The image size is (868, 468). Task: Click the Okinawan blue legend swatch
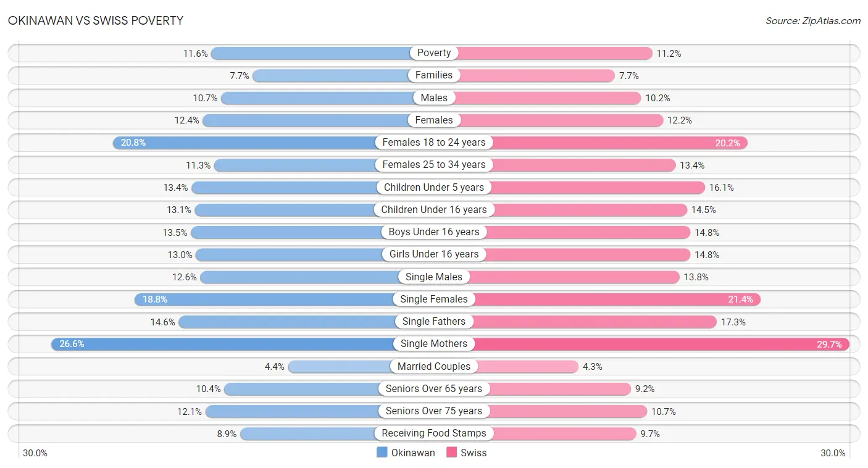coord(382,453)
